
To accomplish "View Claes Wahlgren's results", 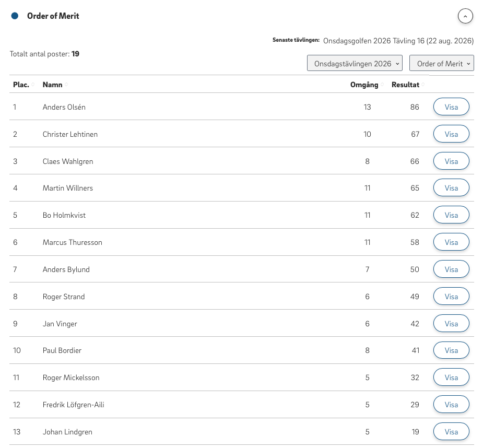I will 451,161.
